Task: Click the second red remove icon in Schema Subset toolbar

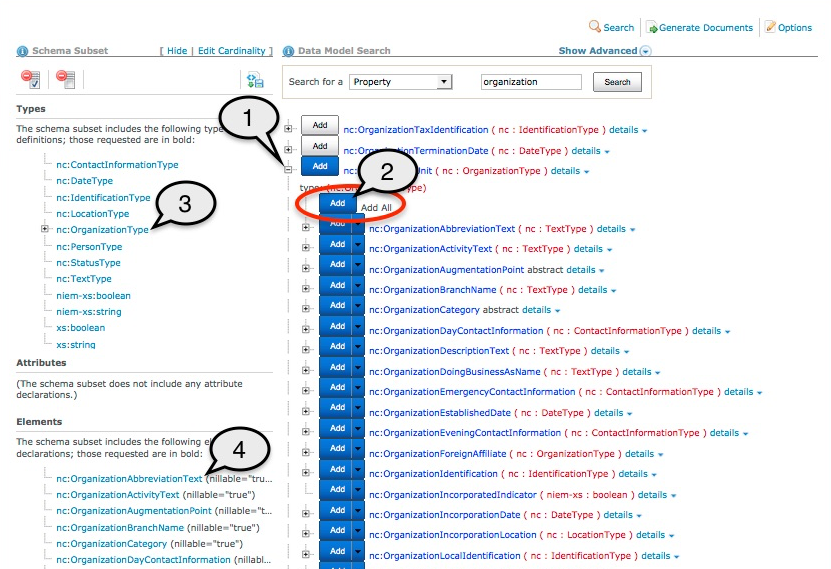Action: point(66,78)
